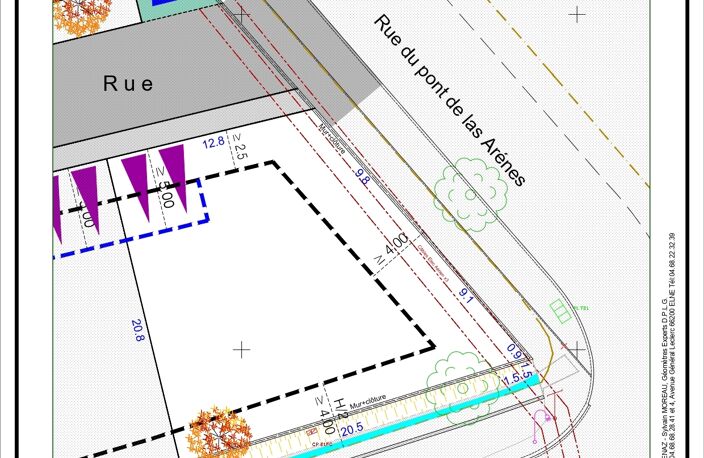This screenshot has height=458, width=704.
Task: Select the blue "9.8" boundary length
Action: tap(362, 176)
